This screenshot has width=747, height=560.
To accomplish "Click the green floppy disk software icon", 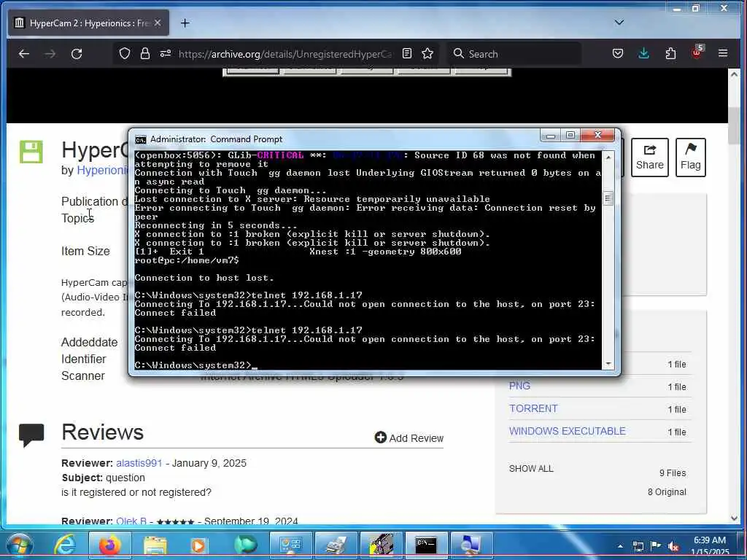I will click(x=31, y=152).
